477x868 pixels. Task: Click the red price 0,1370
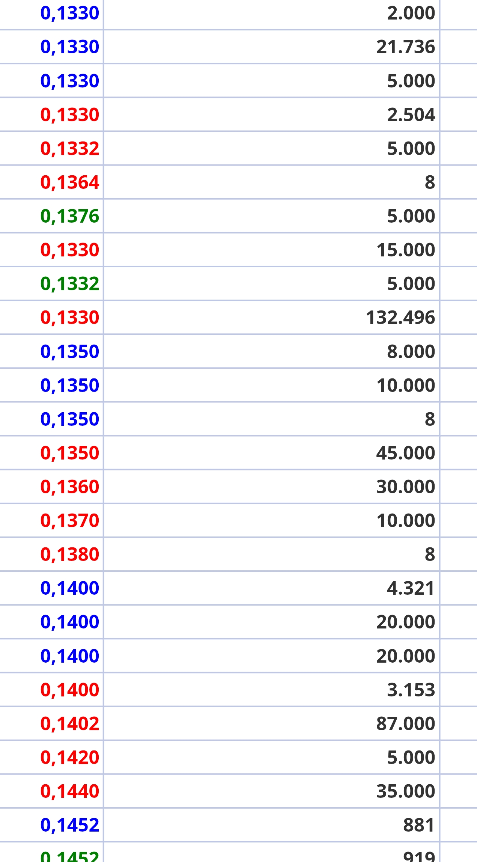click(x=70, y=521)
